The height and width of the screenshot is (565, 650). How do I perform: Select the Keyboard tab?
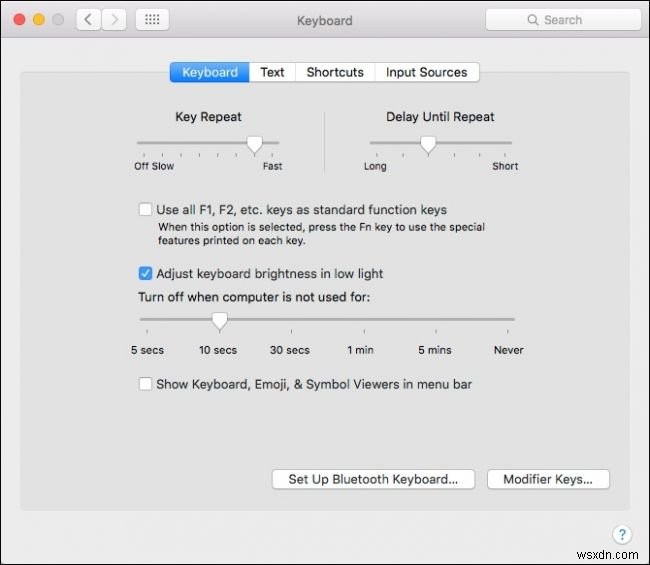(210, 73)
